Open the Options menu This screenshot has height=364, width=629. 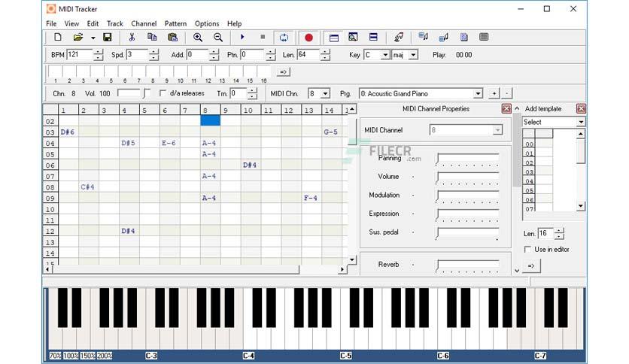click(207, 23)
